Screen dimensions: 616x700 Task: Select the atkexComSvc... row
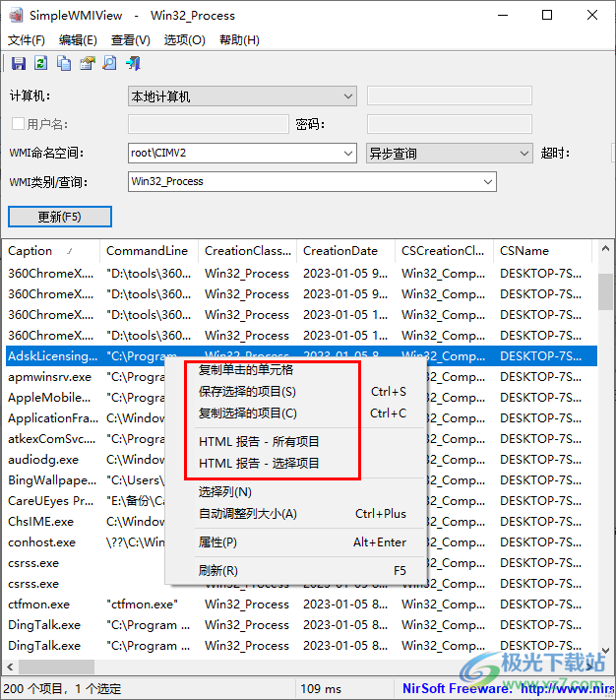tap(52, 439)
